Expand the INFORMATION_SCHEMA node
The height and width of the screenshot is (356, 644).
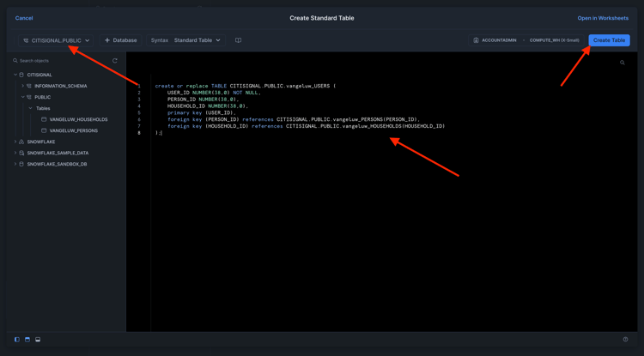pyautogui.click(x=22, y=86)
